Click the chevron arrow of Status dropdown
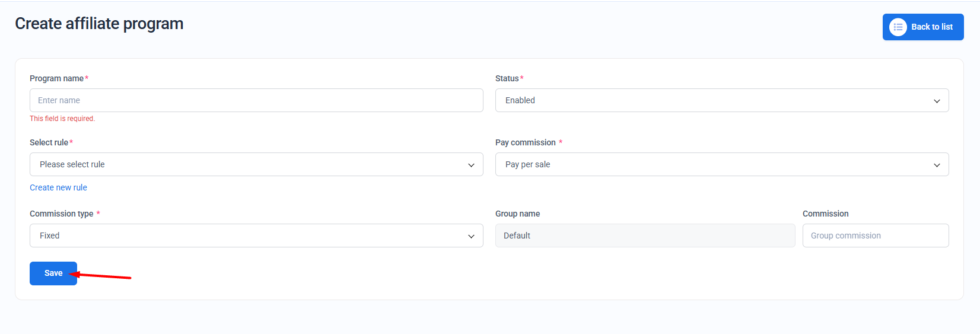Screen dimensions: 980x334 (x=937, y=101)
